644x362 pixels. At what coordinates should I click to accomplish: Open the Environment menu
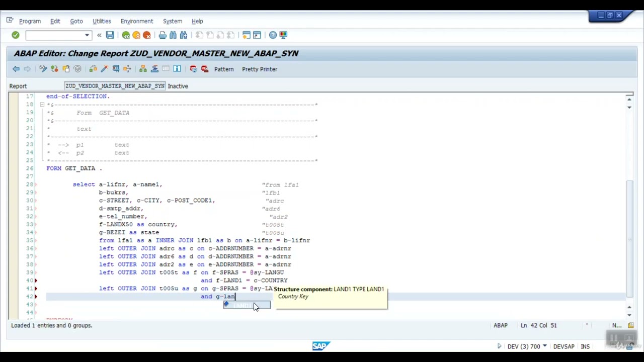(x=137, y=21)
